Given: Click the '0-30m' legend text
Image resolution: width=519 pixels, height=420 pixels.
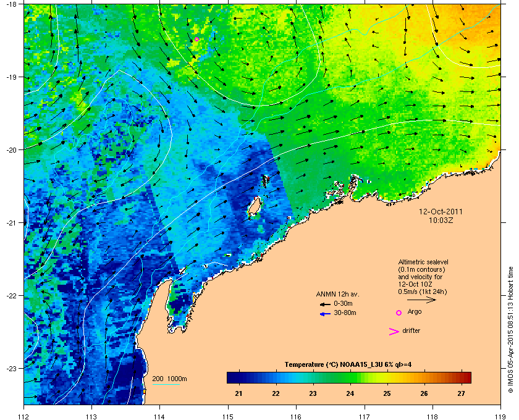Looking at the screenshot, I should click(x=344, y=303).
